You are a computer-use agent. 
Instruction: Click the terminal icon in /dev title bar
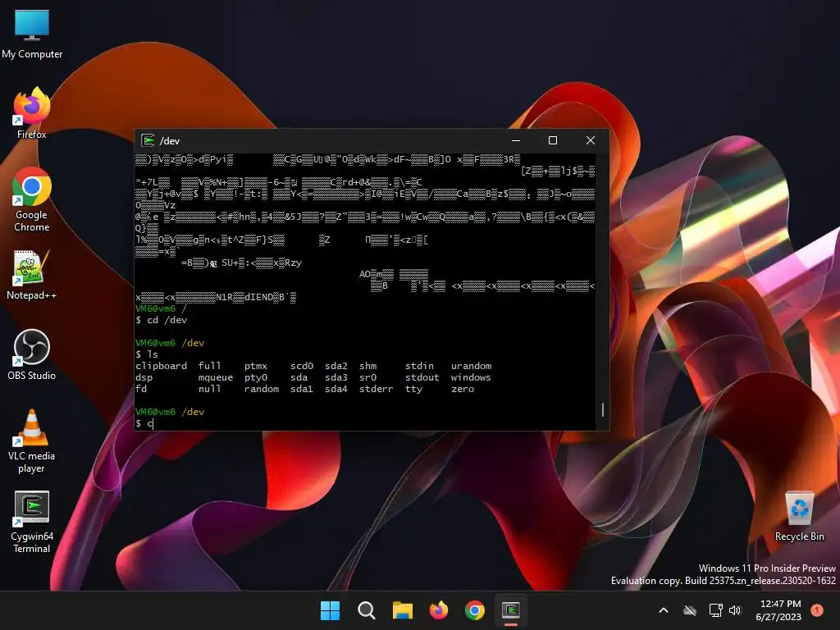tap(148, 140)
